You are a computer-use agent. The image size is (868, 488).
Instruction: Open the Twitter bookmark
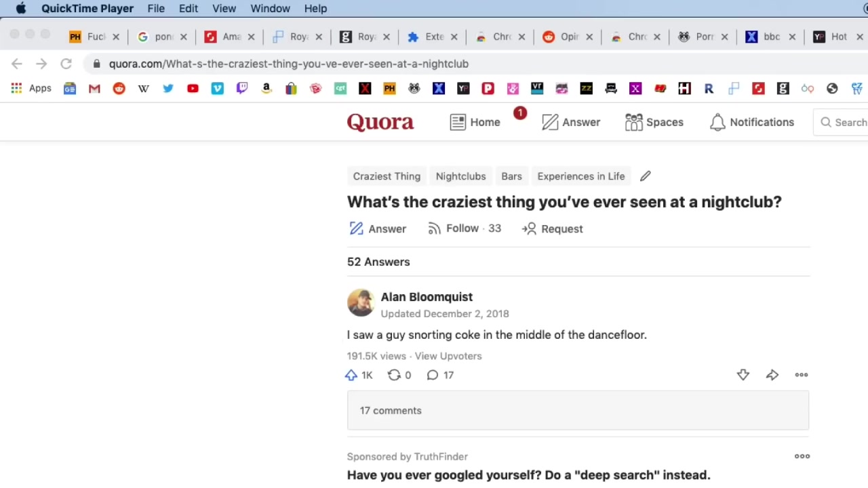[167, 88]
